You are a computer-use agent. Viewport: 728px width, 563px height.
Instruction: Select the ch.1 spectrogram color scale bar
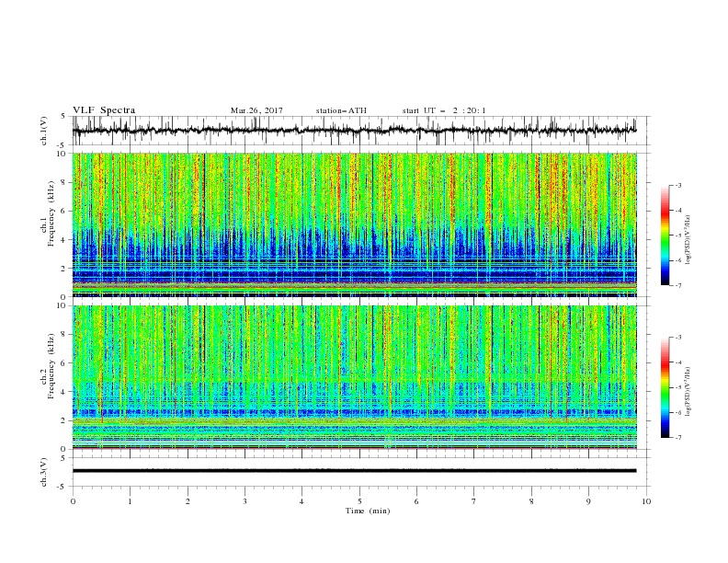(x=665, y=235)
